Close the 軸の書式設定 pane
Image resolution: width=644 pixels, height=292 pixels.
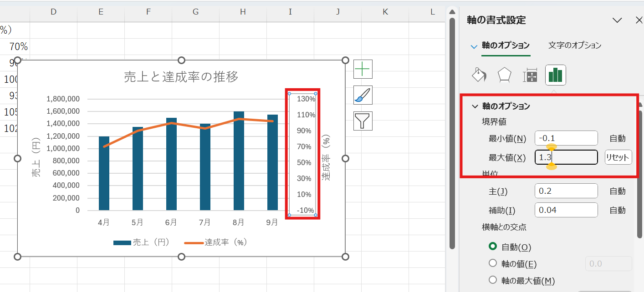(x=639, y=20)
